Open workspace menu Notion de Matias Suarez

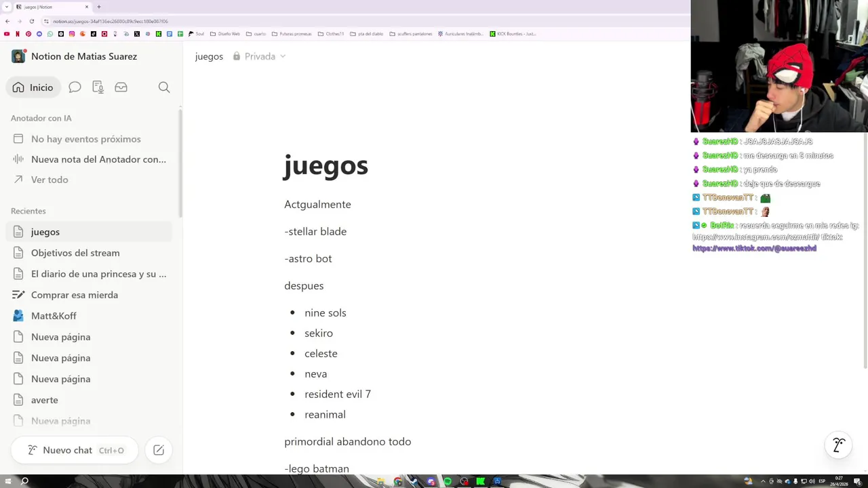[x=84, y=56]
